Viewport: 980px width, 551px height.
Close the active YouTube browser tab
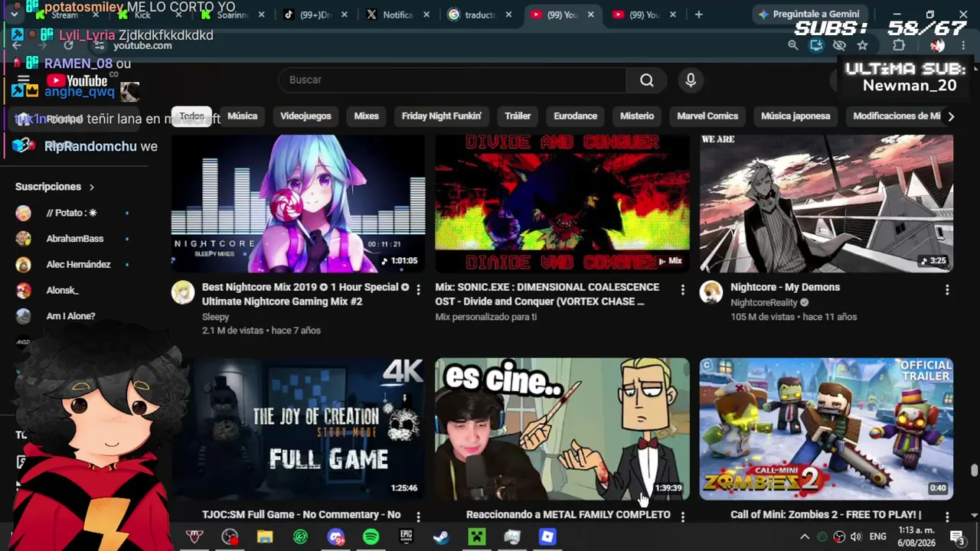[590, 15]
